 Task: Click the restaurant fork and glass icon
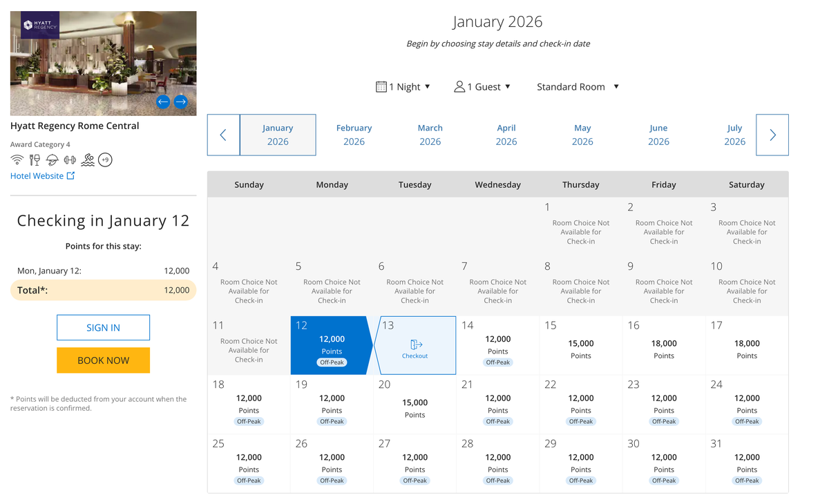[x=35, y=160]
